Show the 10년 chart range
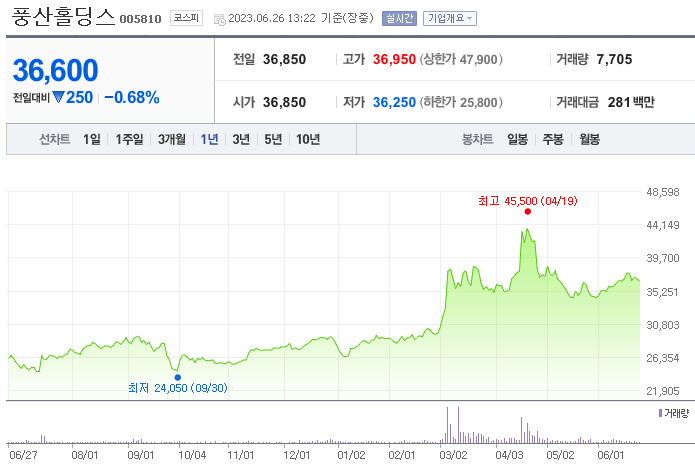 tap(308, 140)
